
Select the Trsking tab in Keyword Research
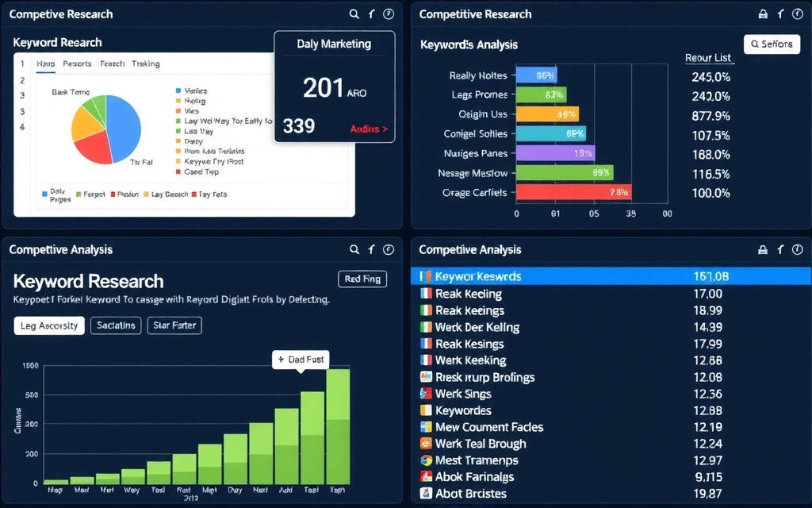(147, 63)
